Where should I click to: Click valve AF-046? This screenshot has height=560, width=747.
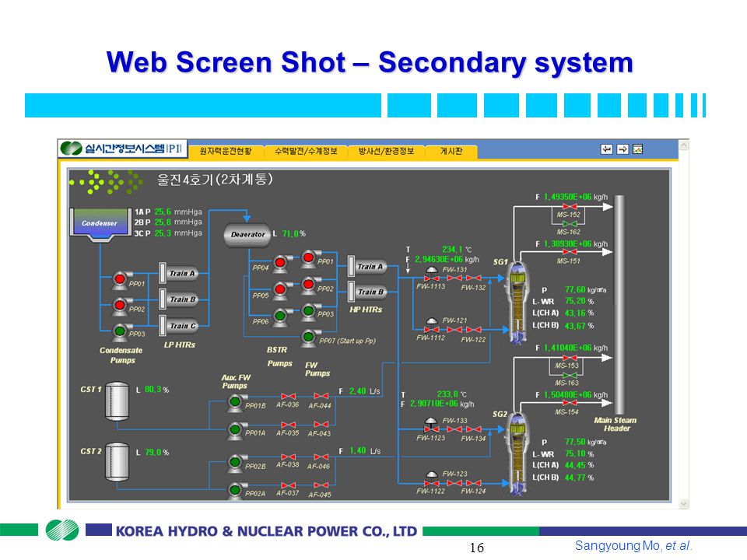click(x=321, y=457)
